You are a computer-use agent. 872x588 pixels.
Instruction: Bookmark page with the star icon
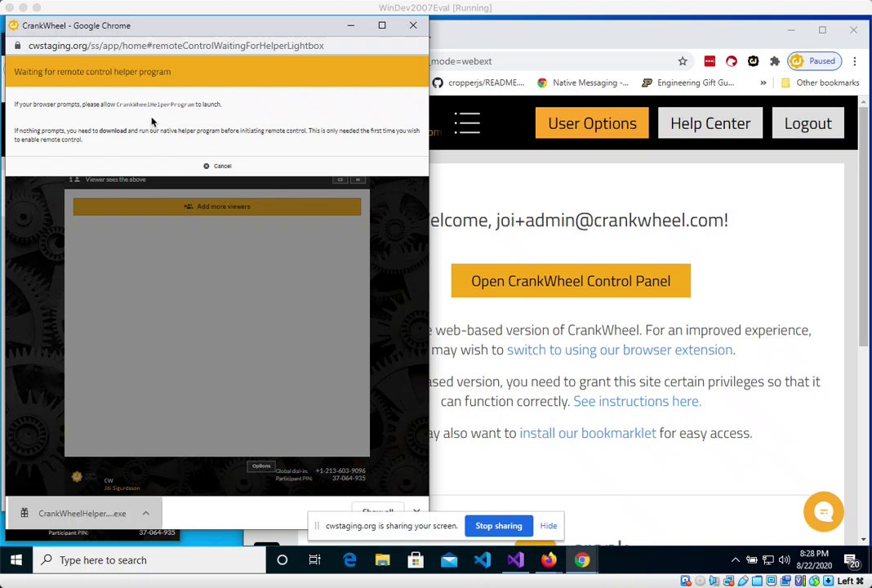click(683, 61)
